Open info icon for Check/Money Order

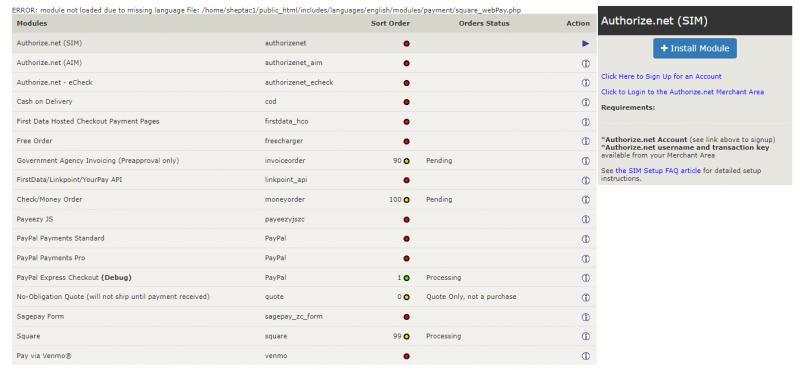click(x=586, y=200)
